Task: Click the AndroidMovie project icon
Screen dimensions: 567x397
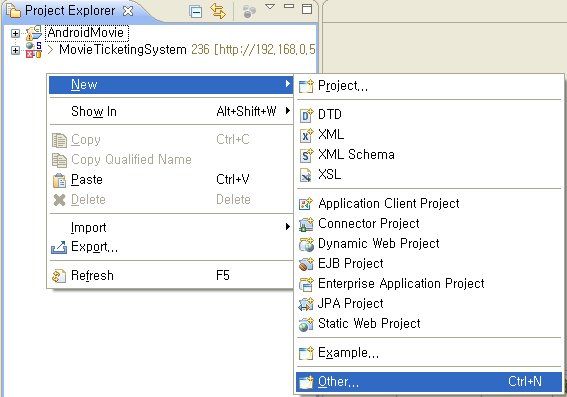Action: tap(34, 33)
